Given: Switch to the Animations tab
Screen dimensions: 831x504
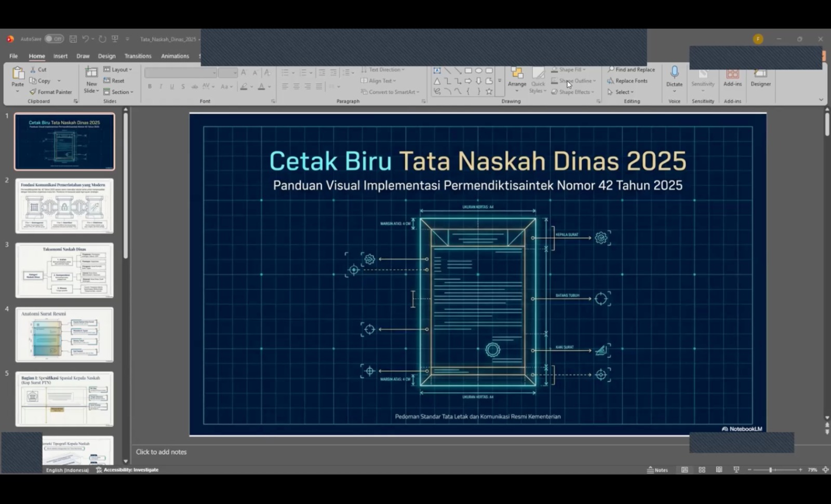Looking at the screenshot, I should [175, 56].
